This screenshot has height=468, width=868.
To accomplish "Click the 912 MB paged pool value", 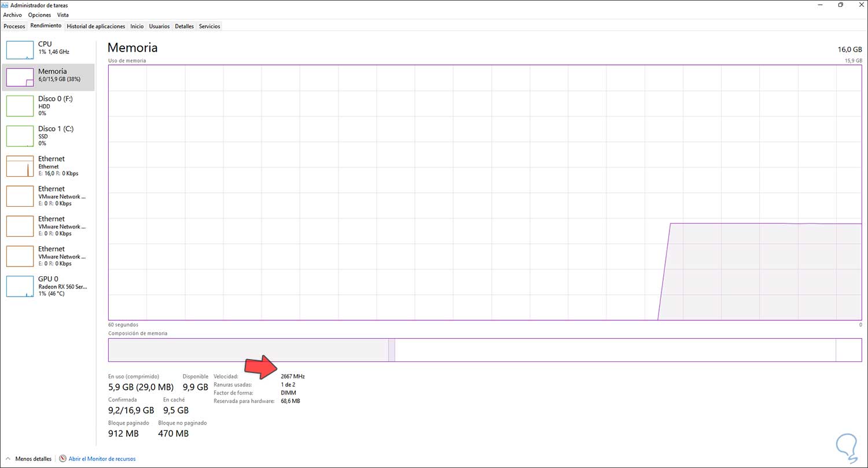I will [124, 433].
